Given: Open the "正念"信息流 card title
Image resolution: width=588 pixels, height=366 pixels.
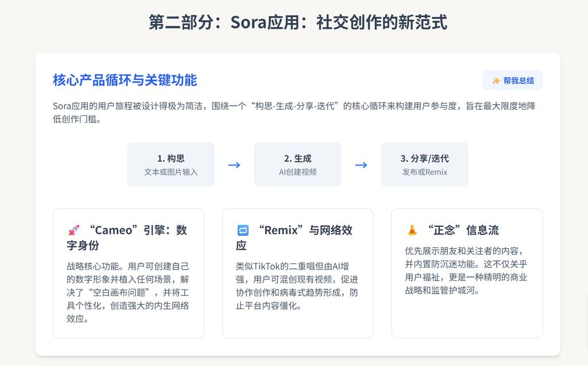Looking at the screenshot, I should coord(463,230).
